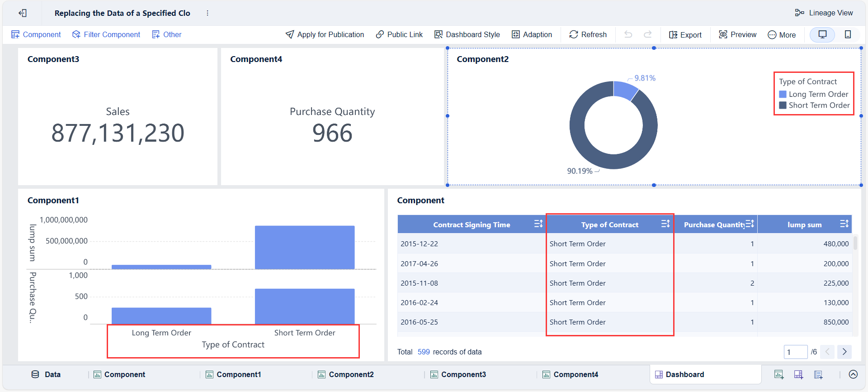Screen dimensions: 868x392
Task: Export the dashboard
Action: point(685,35)
